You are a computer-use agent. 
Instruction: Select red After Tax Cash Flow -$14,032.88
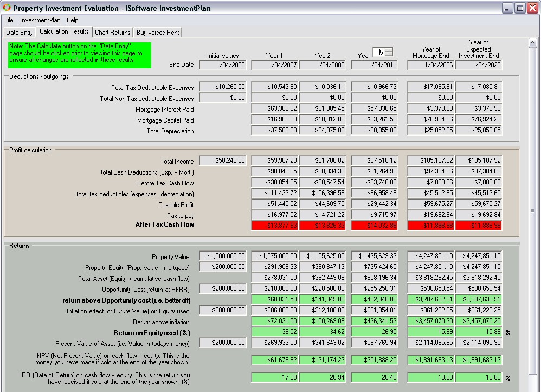click(375, 226)
